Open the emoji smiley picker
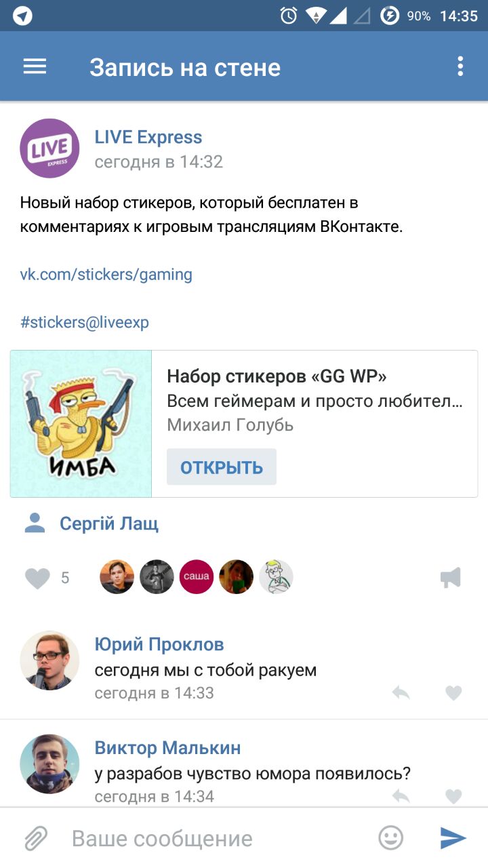The height and width of the screenshot is (868, 488). point(390,838)
